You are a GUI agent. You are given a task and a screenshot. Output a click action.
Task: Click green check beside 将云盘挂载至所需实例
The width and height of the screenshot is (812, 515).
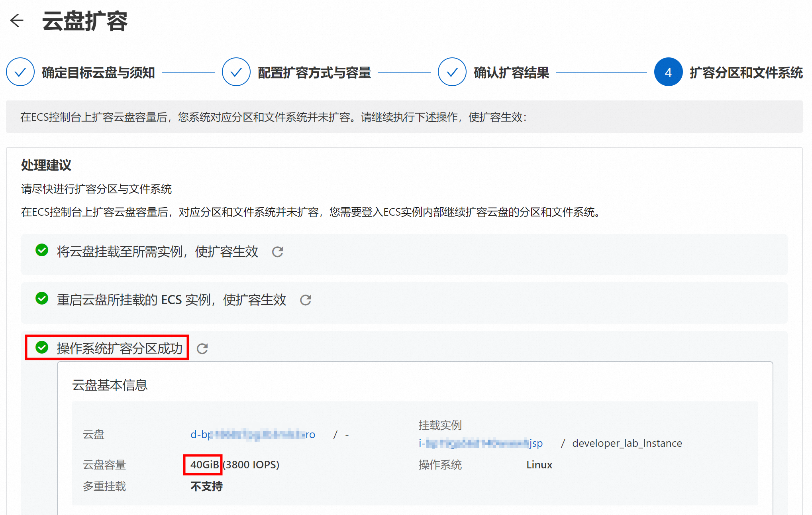(42, 250)
